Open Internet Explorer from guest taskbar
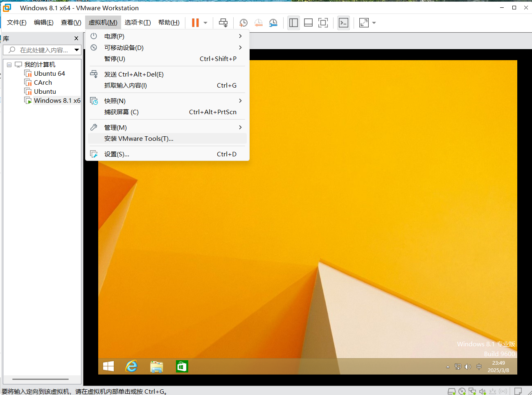The image size is (532, 395). (x=131, y=366)
